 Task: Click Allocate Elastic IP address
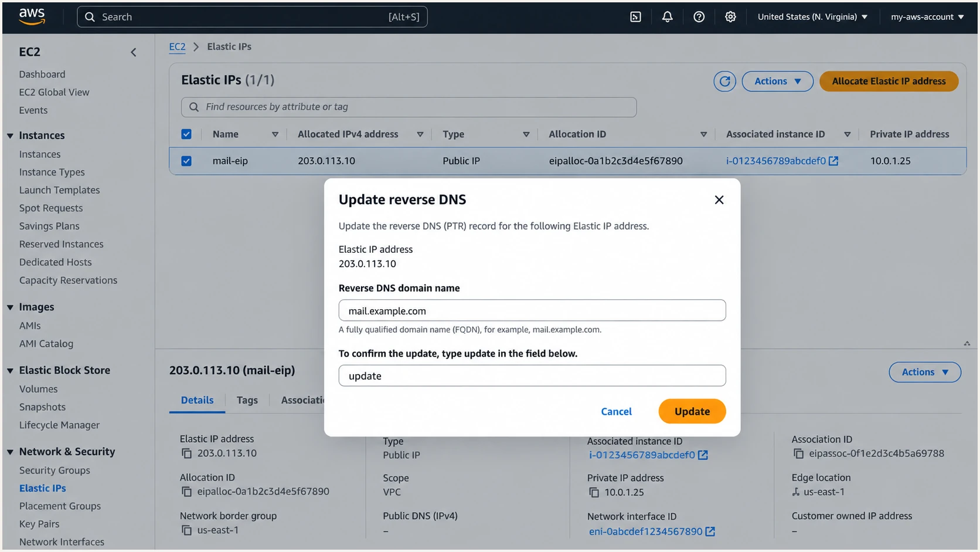pyautogui.click(x=889, y=82)
